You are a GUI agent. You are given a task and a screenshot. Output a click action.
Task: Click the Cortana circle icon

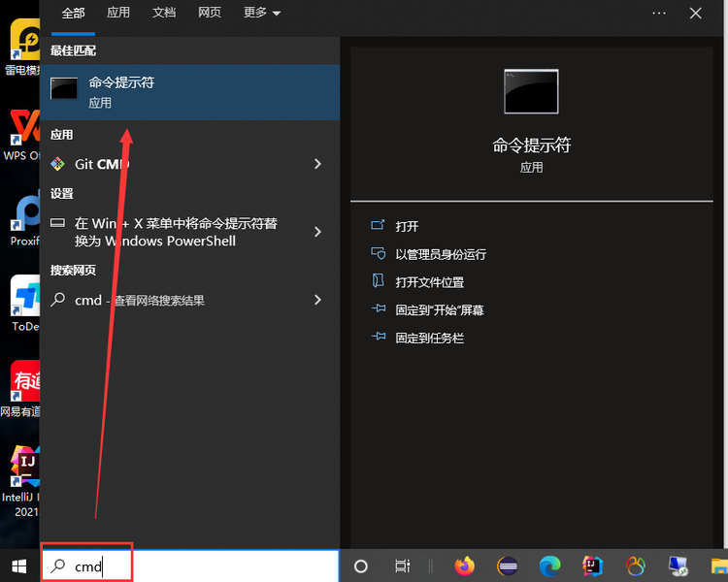[361, 566]
